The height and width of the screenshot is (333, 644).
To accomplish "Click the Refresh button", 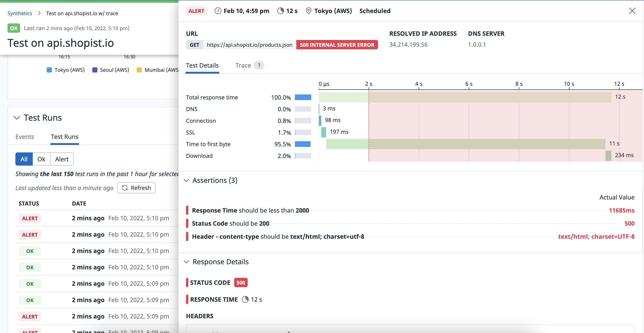I will 136,188.
